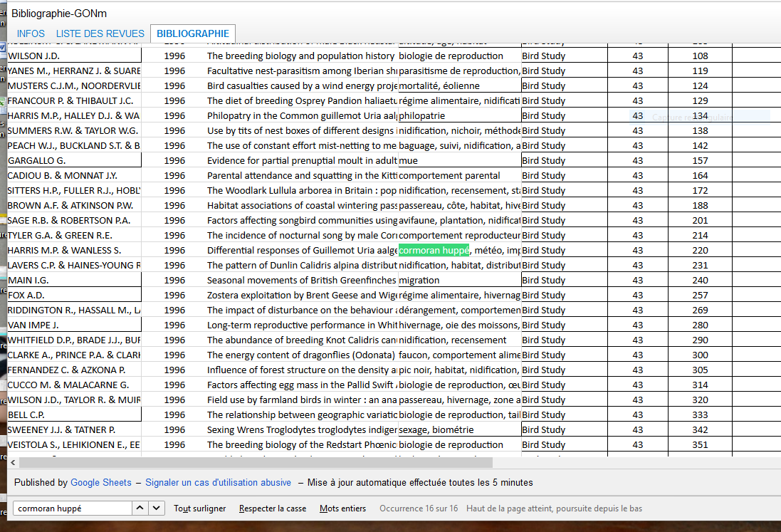This screenshot has height=532, width=781.
Task: Select the BIBLIOGRAPHIE tab
Action: coord(193,33)
